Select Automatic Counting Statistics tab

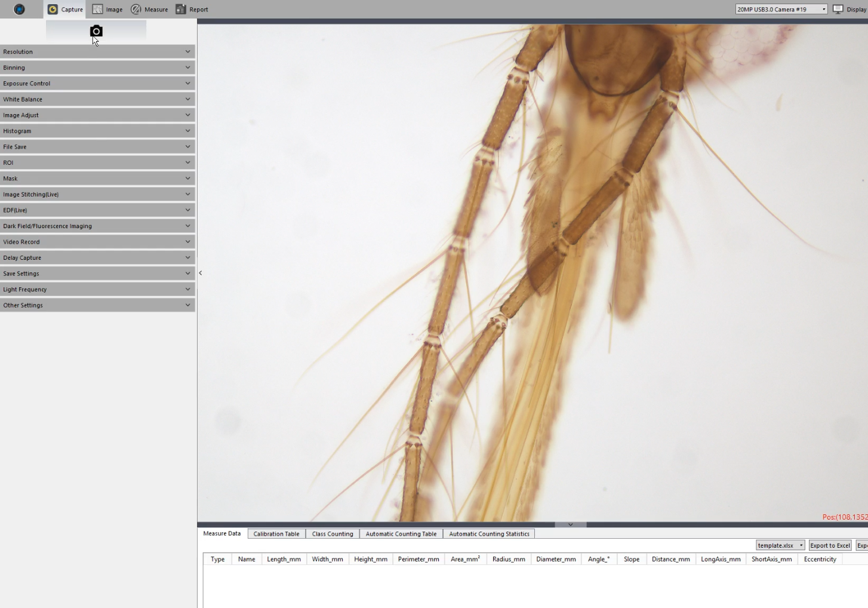489,534
